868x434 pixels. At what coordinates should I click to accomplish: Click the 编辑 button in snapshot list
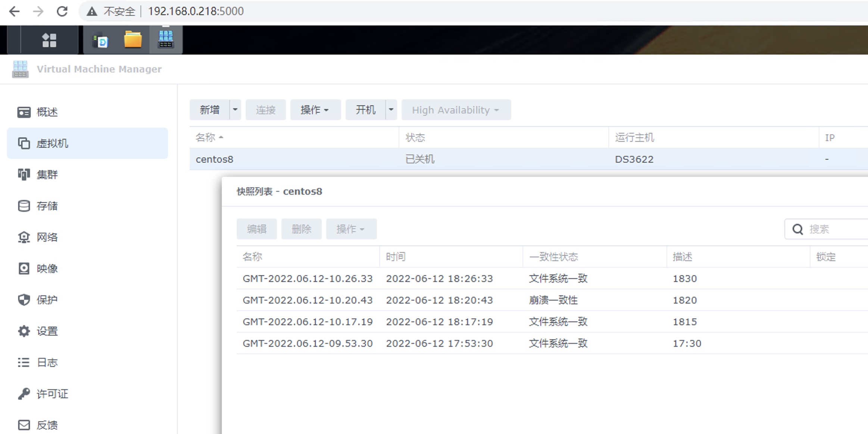click(257, 229)
